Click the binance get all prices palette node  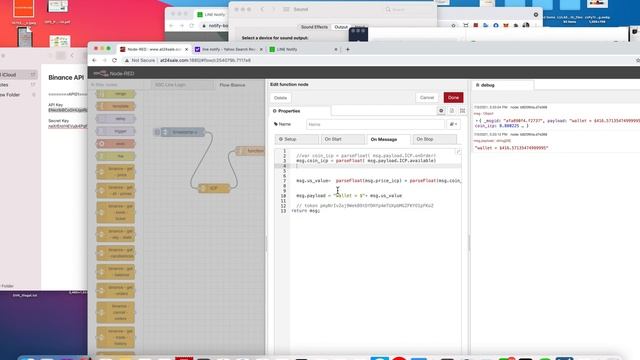coord(116,191)
